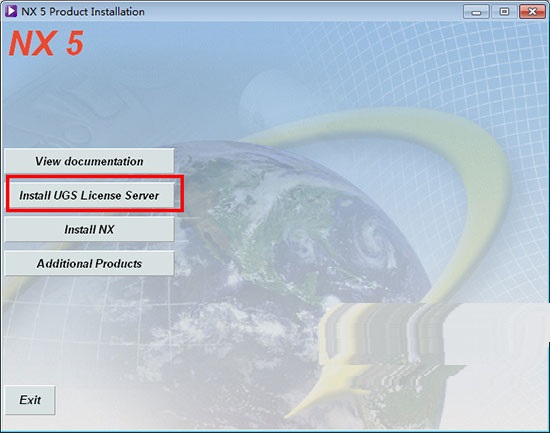Click the NX 5 title bar app icon
The height and width of the screenshot is (433, 550).
[11, 11]
